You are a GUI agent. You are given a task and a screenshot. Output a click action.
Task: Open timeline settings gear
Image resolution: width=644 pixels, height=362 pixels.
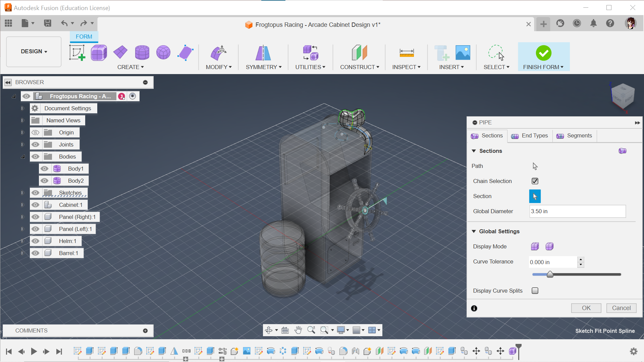[x=634, y=351]
